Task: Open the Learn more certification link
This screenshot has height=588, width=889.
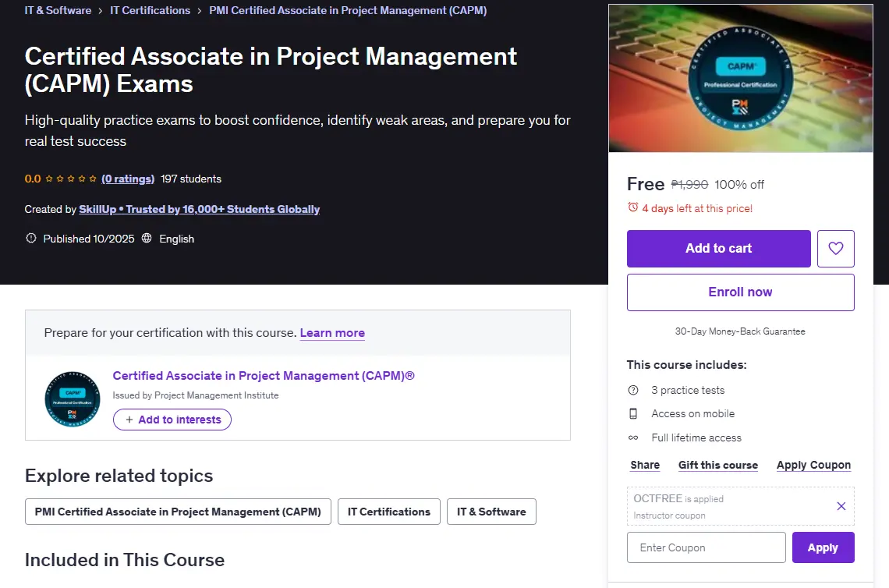Action: coord(332,333)
